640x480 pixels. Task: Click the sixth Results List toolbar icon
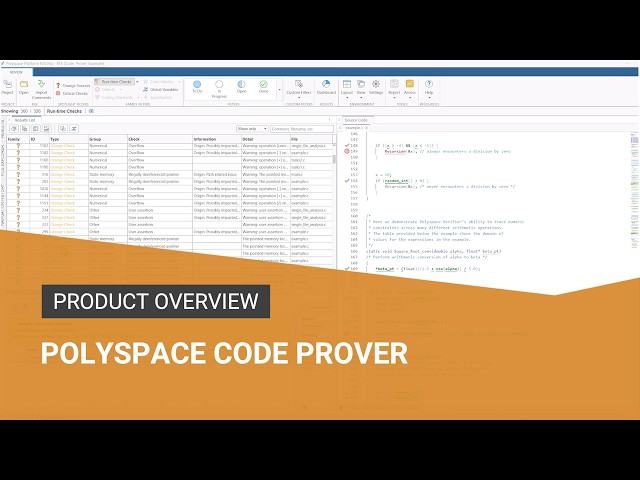(x=73, y=129)
